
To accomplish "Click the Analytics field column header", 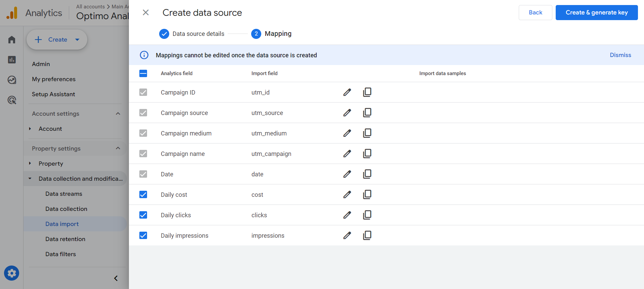I will pyautogui.click(x=177, y=73).
